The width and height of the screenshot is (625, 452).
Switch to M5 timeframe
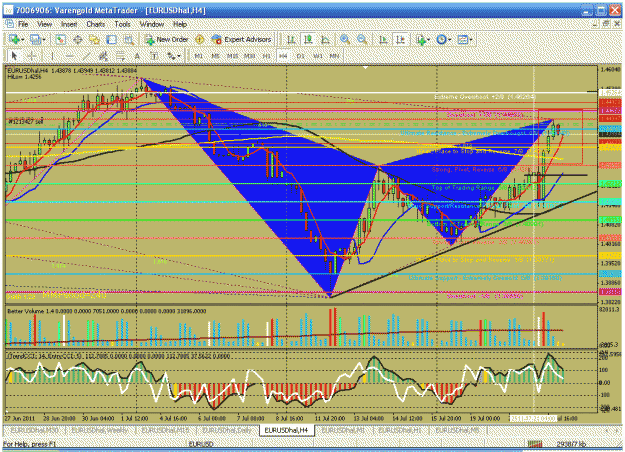(215, 56)
